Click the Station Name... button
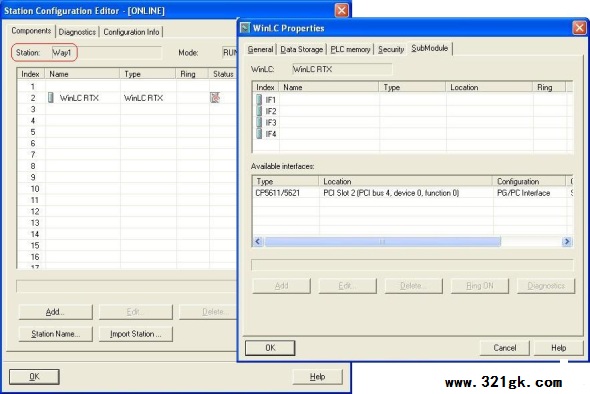This screenshot has height=394, width=590. (56, 334)
